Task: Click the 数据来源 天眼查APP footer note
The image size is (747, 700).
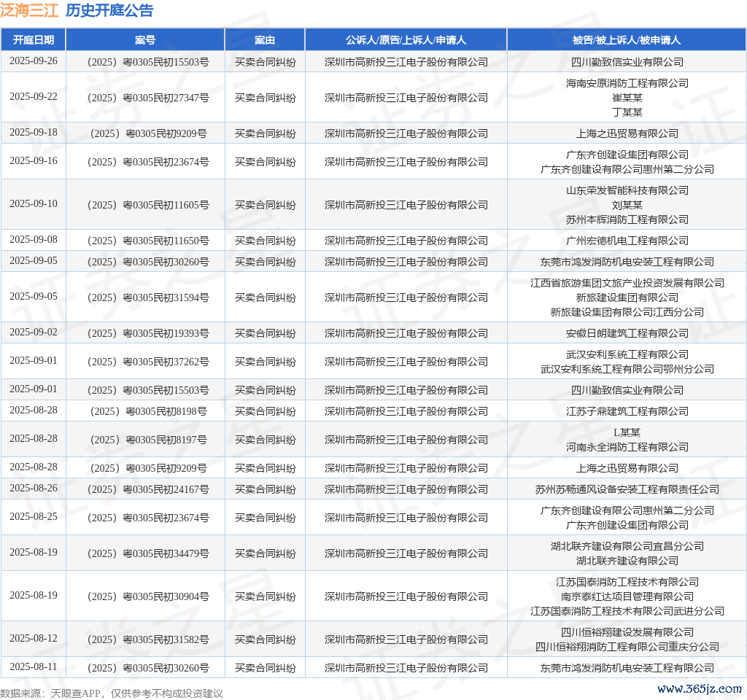Action: point(112,693)
